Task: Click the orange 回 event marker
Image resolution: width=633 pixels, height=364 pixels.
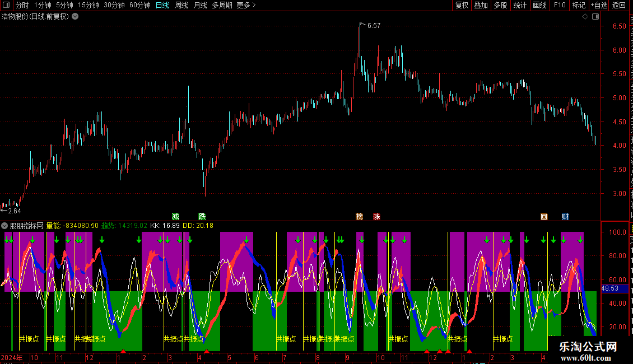Action: (x=544, y=217)
